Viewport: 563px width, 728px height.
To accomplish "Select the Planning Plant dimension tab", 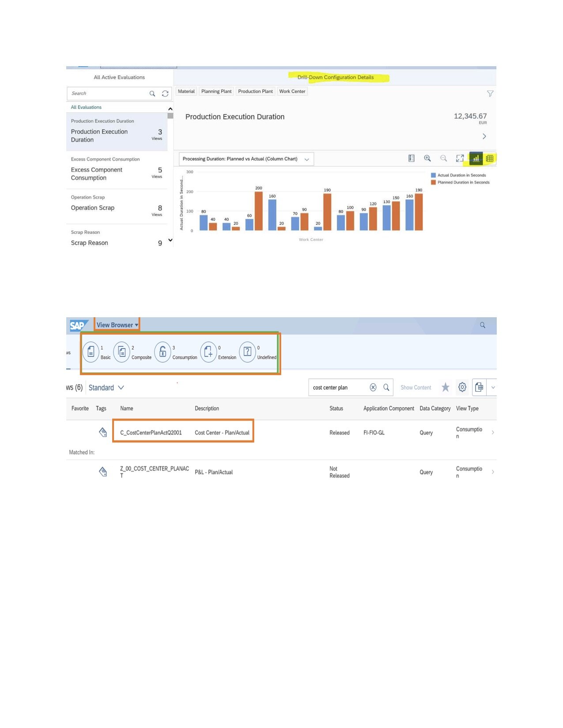I will [216, 91].
